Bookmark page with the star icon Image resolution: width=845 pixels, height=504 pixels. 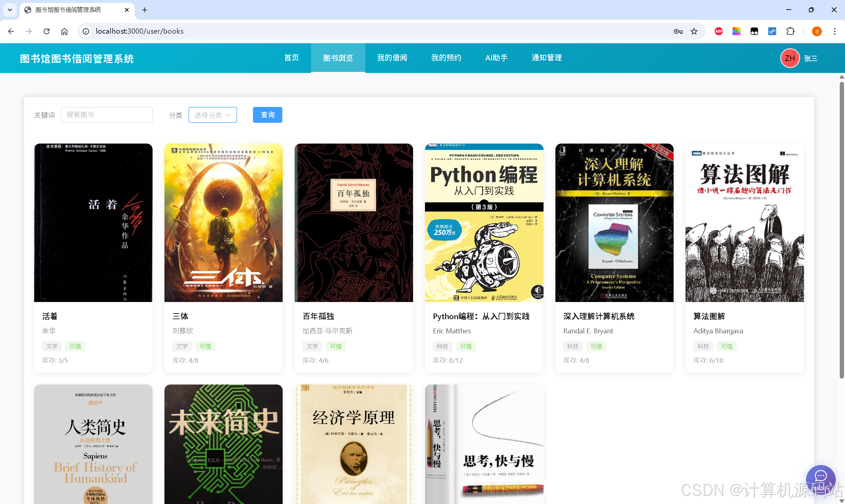tap(694, 31)
